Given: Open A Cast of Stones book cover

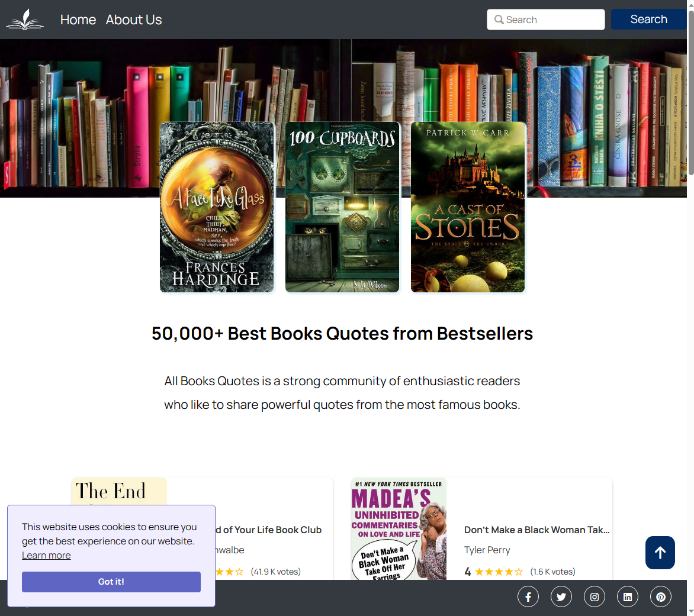Looking at the screenshot, I should pyautogui.click(x=468, y=207).
